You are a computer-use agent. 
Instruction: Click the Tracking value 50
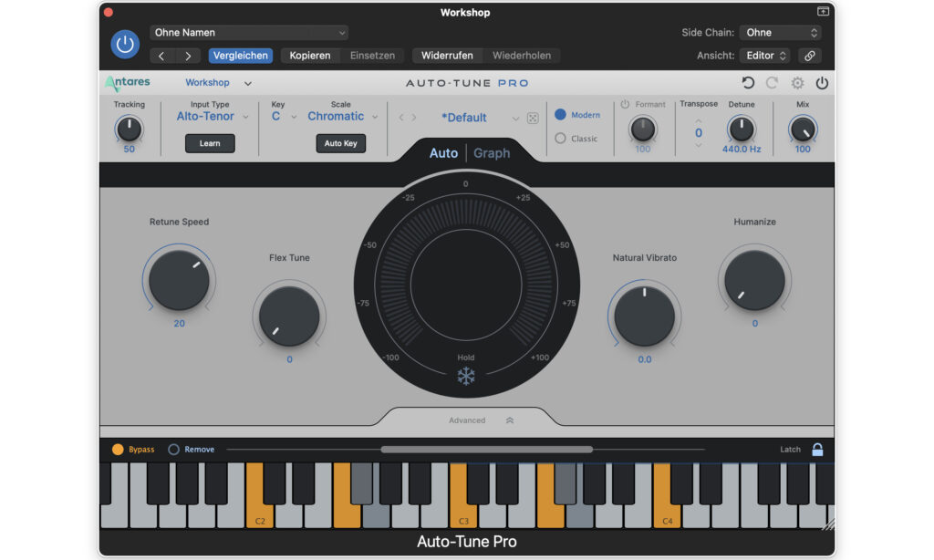[130, 149]
